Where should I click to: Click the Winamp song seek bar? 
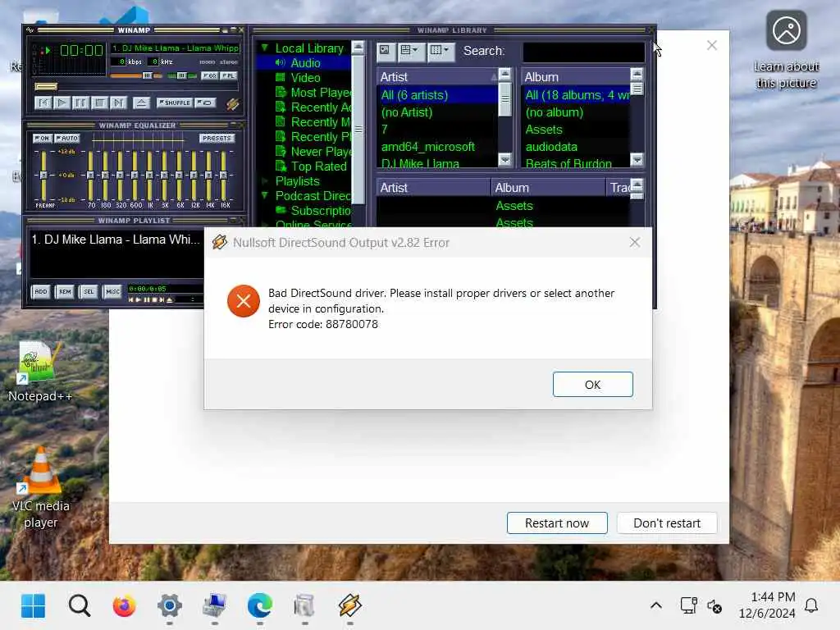click(x=136, y=86)
